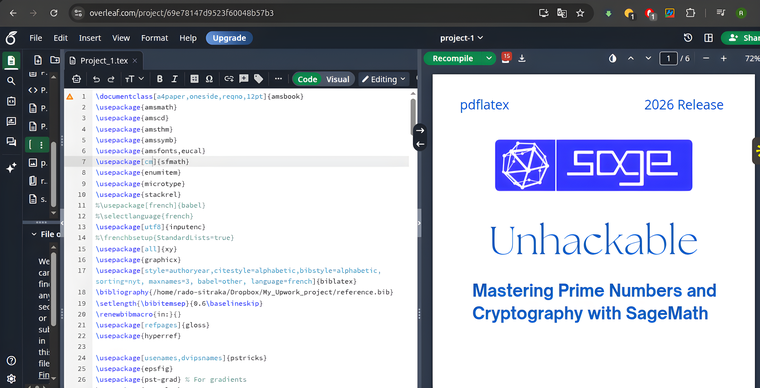760x388 pixels.
Task: Create a new folder with the folder icon
Action: [x=54, y=60]
